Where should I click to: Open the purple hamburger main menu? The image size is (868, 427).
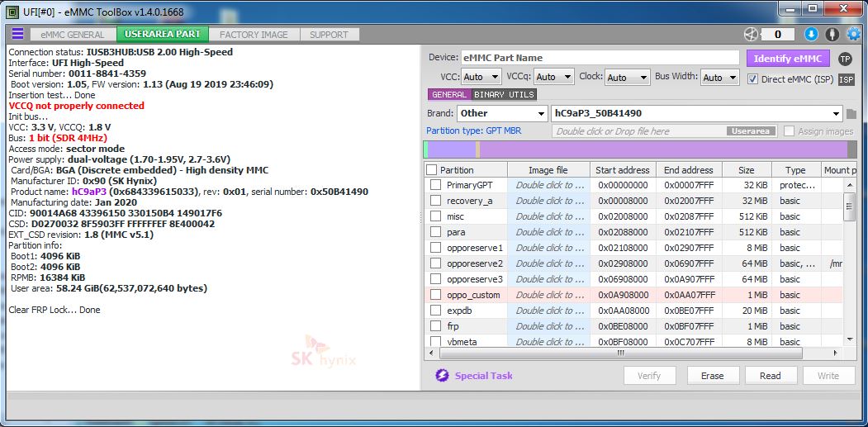17,35
